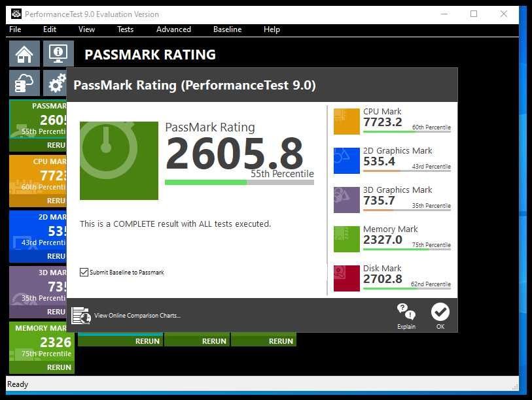
Task: Click the COMPLETE result message text
Action: click(175, 224)
